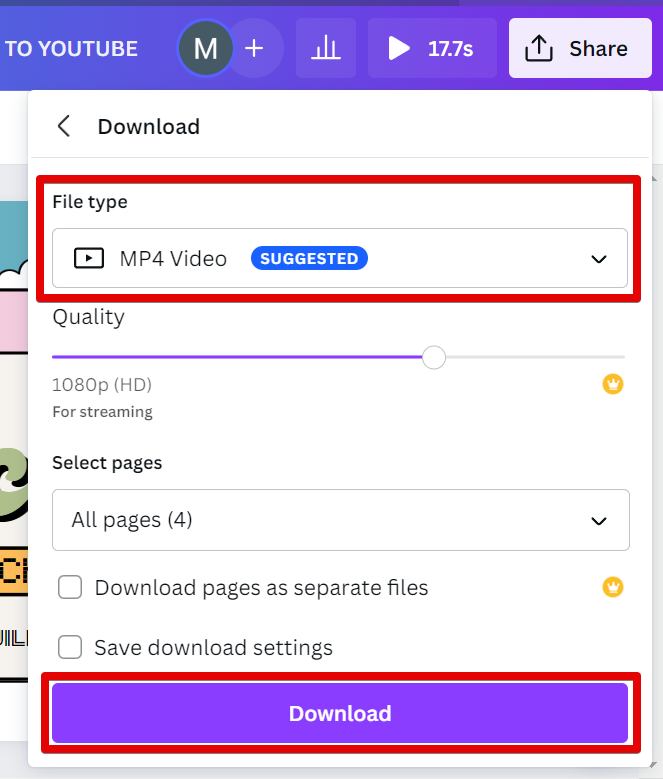
Task: Expand the Select pages dropdown
Action: [340, 520]
